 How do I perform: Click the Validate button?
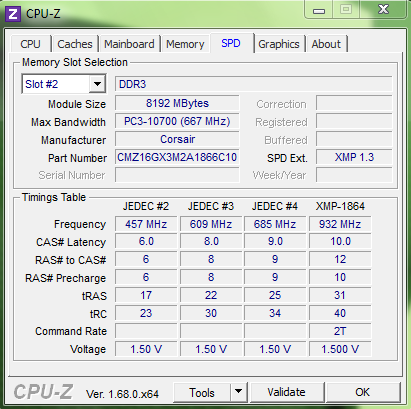(x=286, y=392)
